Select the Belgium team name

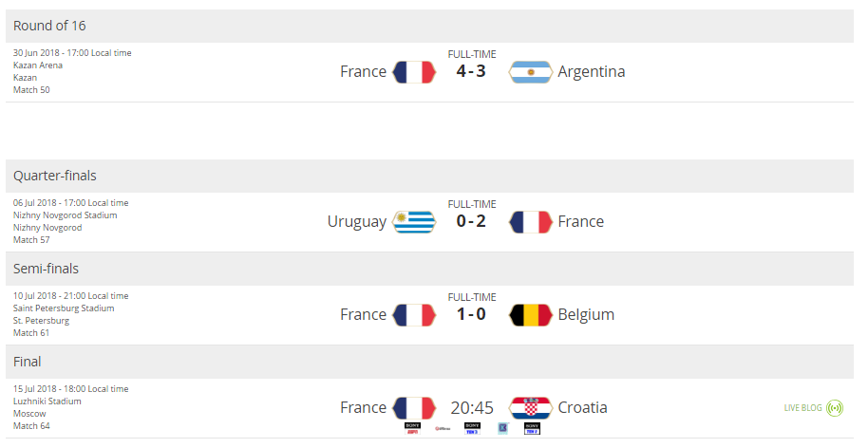[586, 315]
